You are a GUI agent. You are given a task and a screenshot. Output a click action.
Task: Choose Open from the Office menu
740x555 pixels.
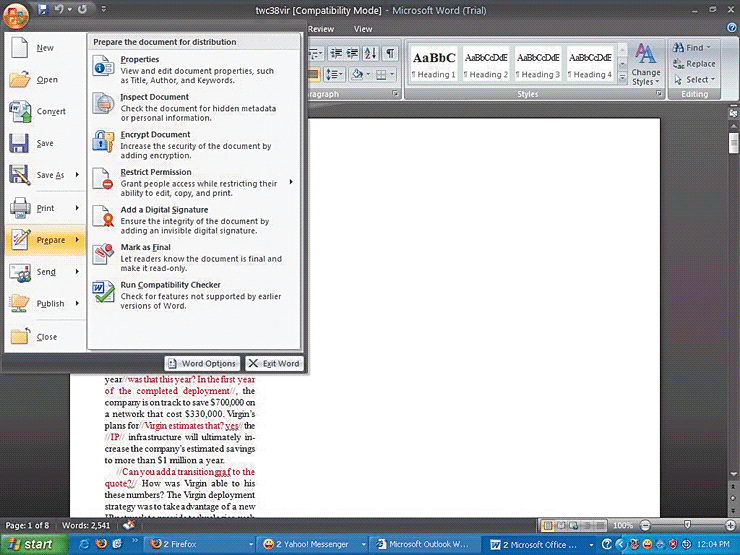(x=45, y=80)
